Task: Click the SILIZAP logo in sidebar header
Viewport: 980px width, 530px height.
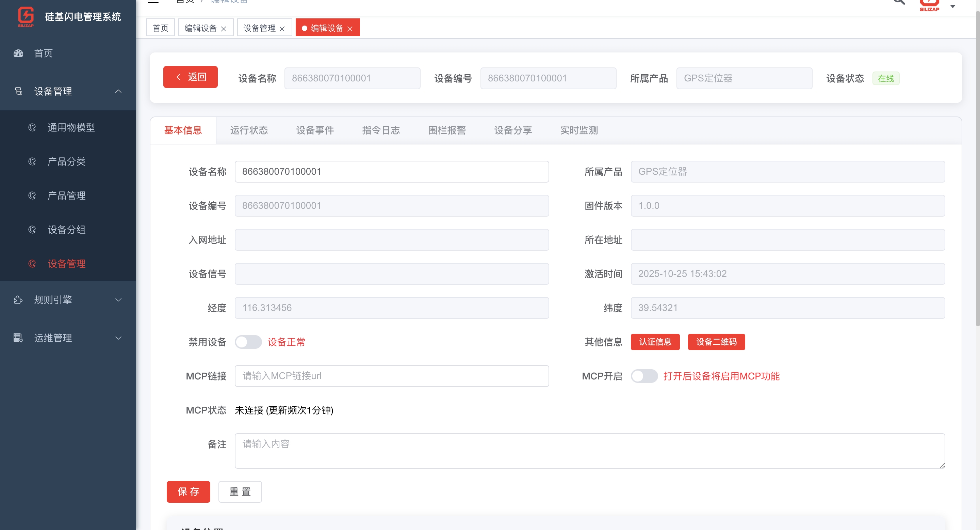Action: 26,17
